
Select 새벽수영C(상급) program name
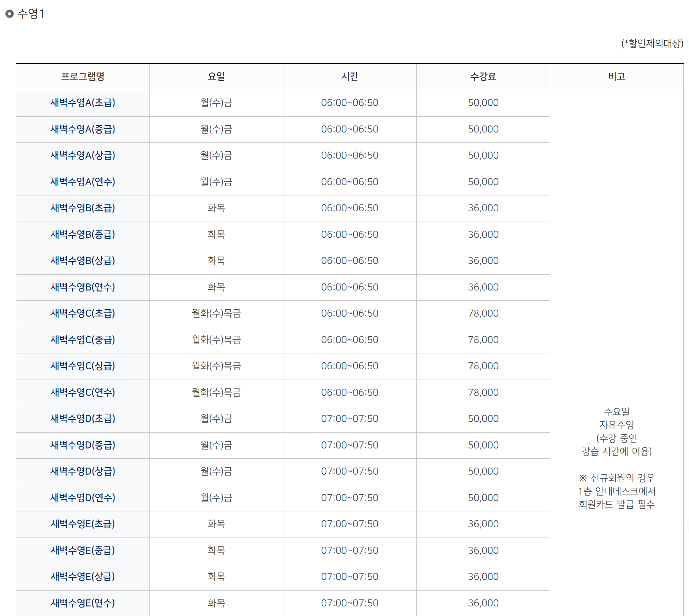(82, 366)
